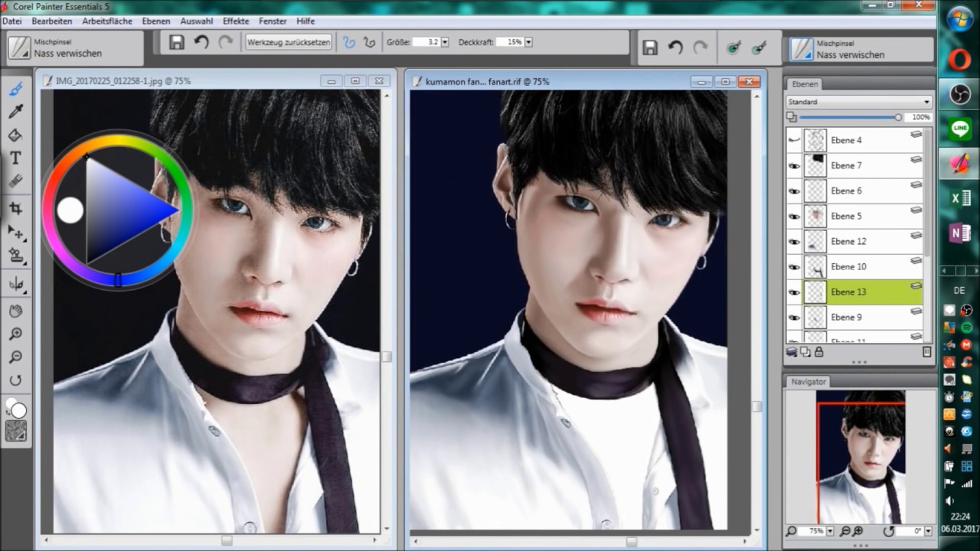Screen dimensions: 980x551
Task: Click the left Undo arrow
Action: pos(201,42)
